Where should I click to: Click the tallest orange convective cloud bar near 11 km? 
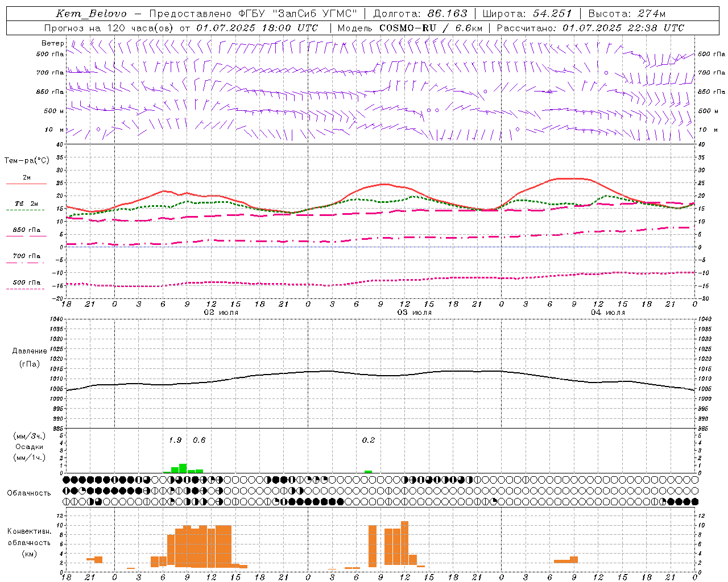coord(405,543)
